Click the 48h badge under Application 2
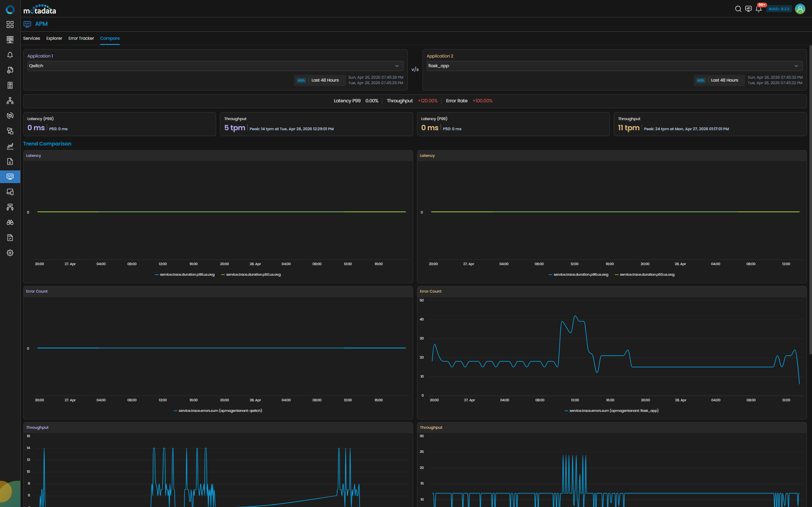Viewport: 812px width, 507px height. 701,80
